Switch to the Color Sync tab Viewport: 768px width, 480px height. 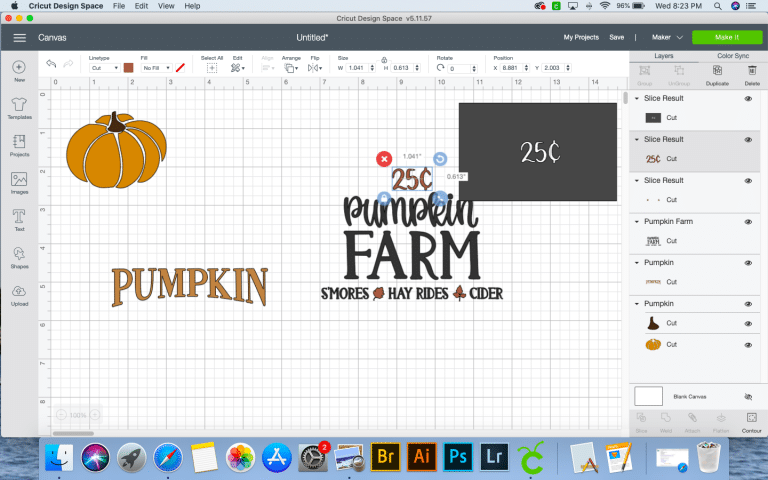(x=733, y=56)
